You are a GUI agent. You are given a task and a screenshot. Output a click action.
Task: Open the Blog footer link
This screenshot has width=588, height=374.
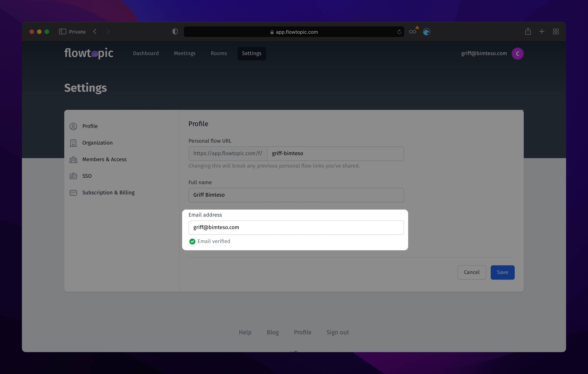(272, 332)
